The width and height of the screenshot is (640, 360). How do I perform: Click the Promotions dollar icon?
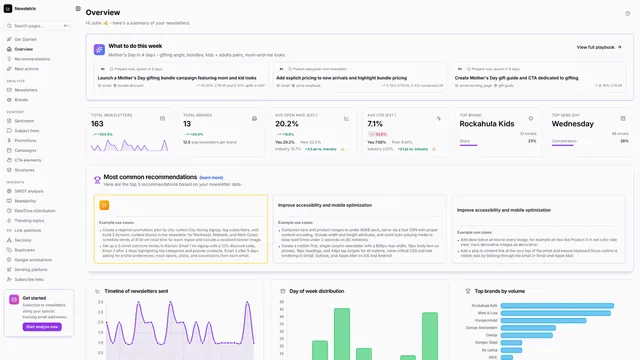pyautogui.click(x=9, y=140)
